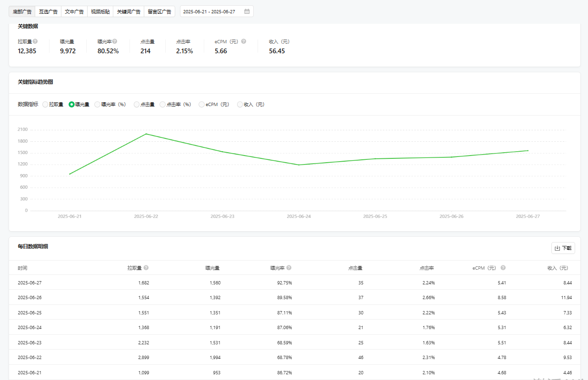Select the 点击率（%）chart metric radio
Screen dimensions: 588x380
point(162,104)
